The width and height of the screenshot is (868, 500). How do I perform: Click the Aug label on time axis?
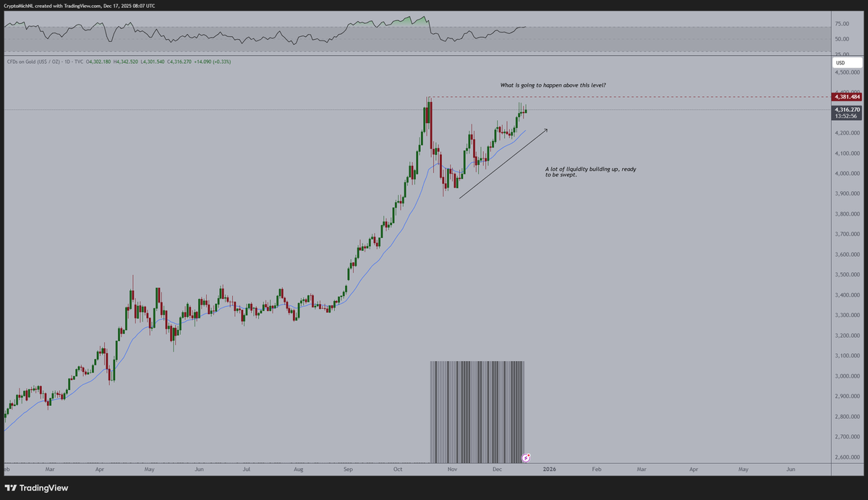299,470
